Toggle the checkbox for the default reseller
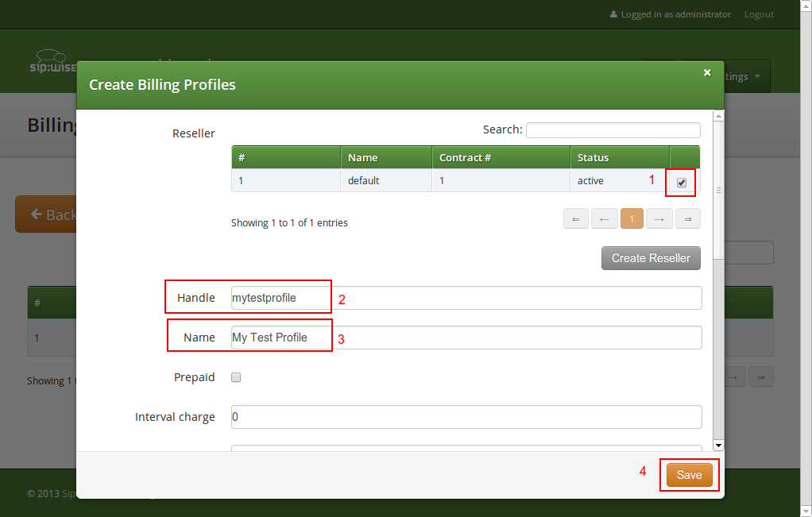Image resolution: width=812 pixels, height=517 pixels. [680, 181]
